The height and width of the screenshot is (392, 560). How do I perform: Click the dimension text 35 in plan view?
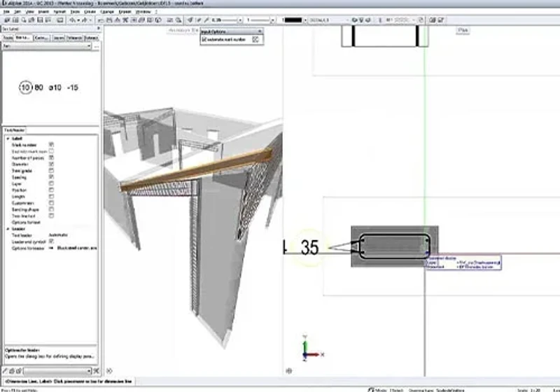(309, 247)
